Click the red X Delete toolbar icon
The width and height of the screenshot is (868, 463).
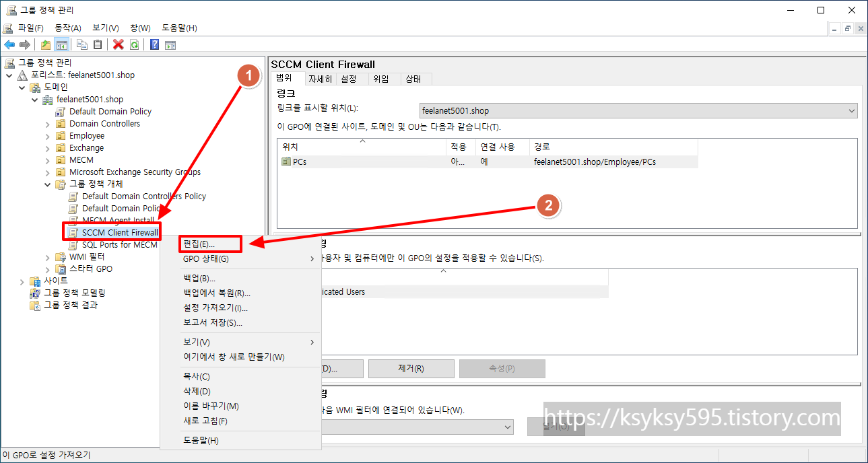click(x=119, y=44)
